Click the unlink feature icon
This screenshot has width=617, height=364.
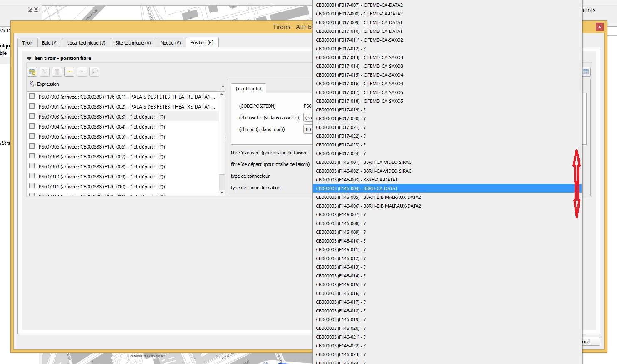[x=82, y=72]
